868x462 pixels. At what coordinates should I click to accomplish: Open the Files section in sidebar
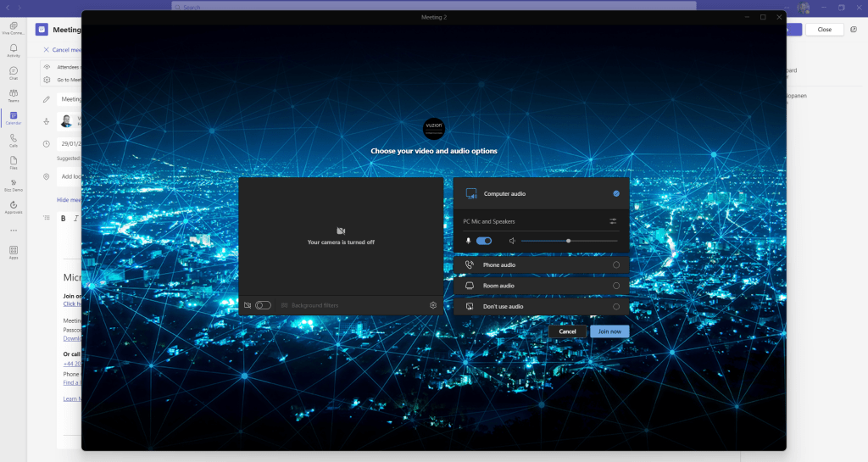tap(14, 162)
